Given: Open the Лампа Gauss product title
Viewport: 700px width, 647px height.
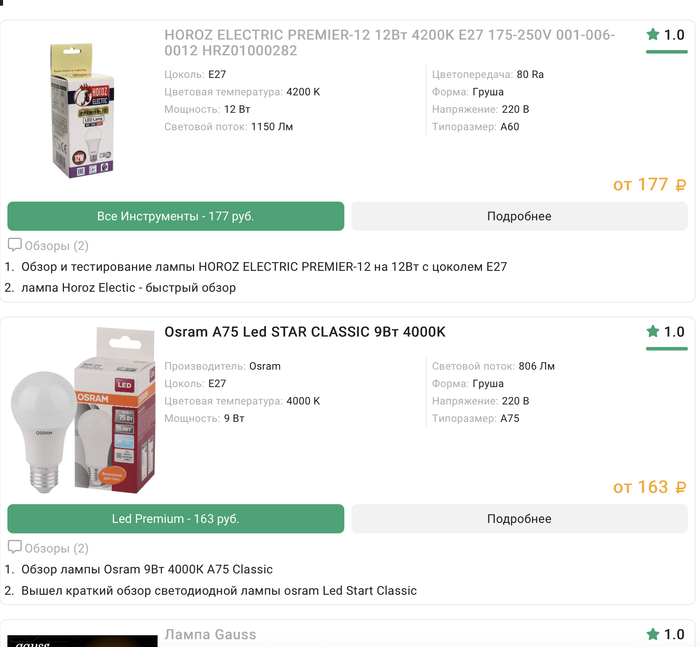Looking at the screenshot, I should pyautogui.click(x=210, y=634).
